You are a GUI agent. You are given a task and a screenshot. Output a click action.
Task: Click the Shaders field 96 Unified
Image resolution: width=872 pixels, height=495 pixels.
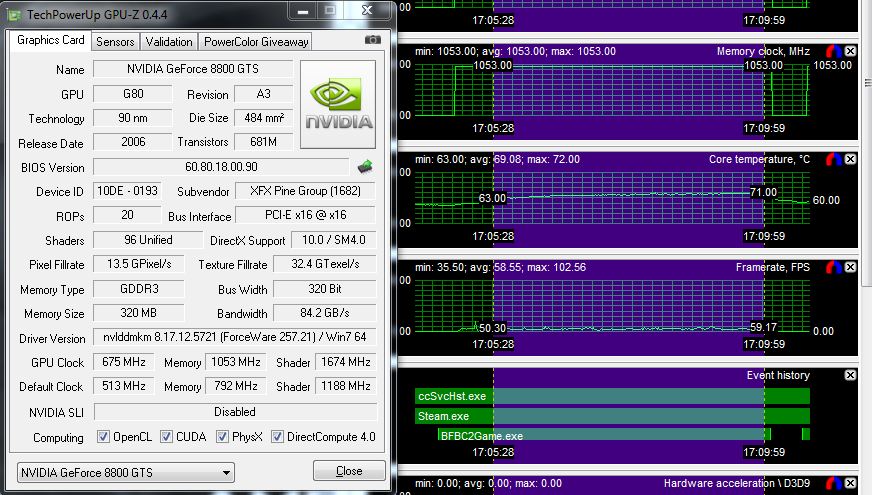(148, 240)
